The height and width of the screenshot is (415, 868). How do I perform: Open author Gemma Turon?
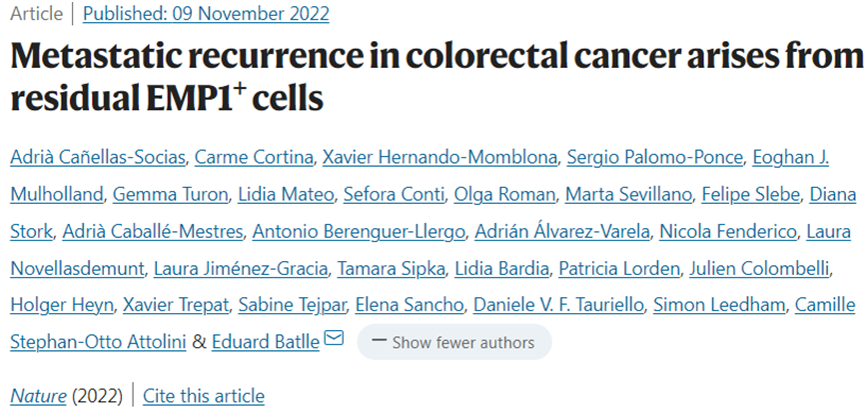coord(171,194)
